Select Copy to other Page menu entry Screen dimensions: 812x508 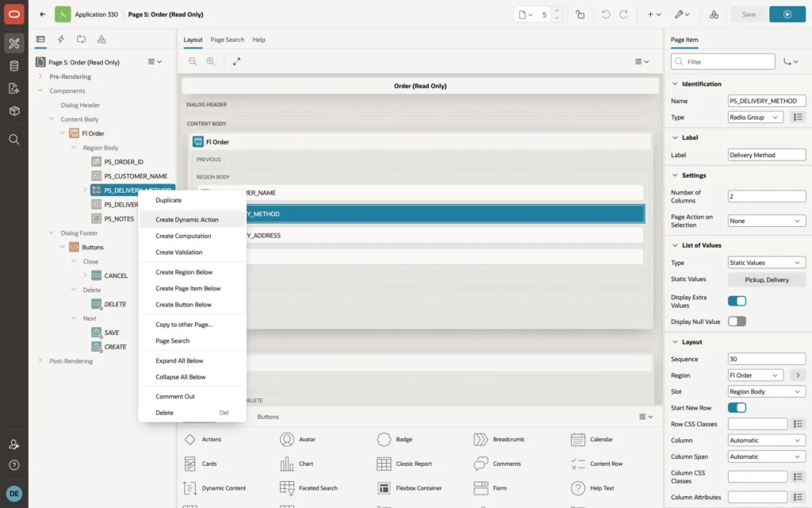coord(192,325)
